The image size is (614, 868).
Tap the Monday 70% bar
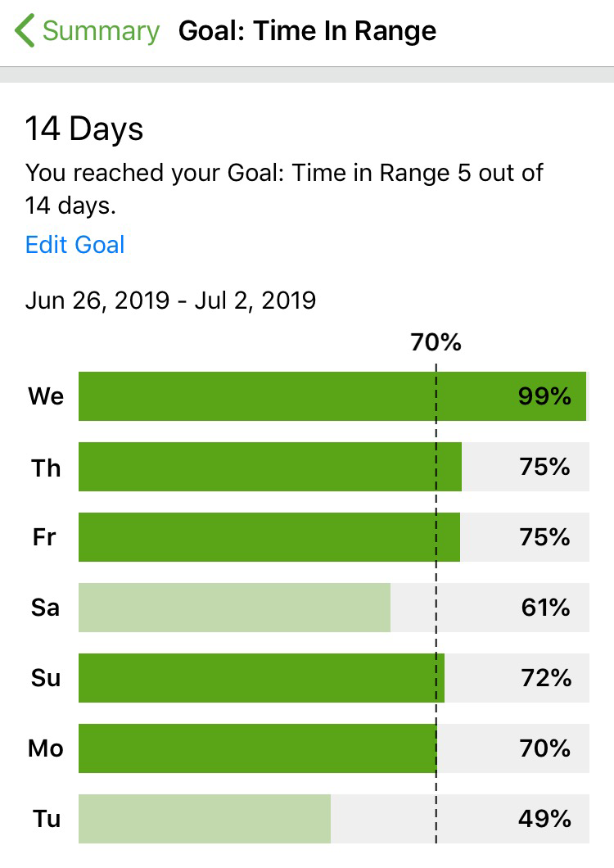pyautogui.click(x=257, y=748)
